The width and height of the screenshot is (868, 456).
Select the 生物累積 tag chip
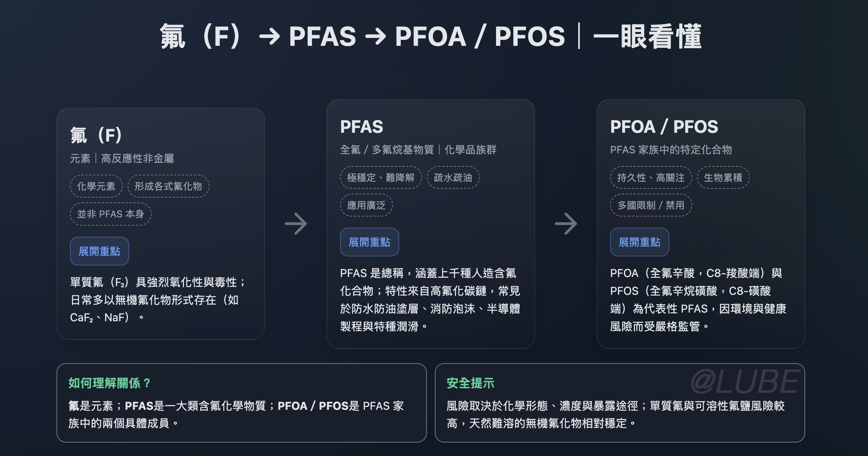(x=723, y=177)
